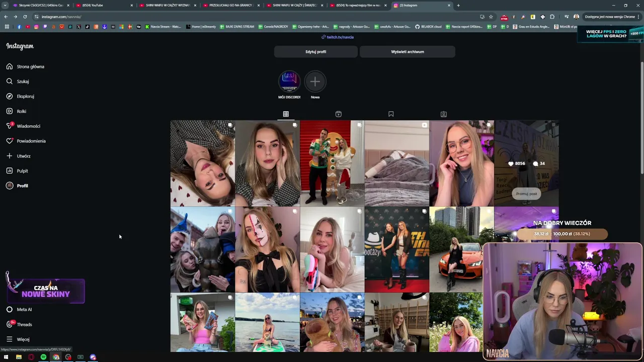The image size is (644, 362).
Task: Click the NA DOBRY WIECZÓR donation goal bar
Action: (562, 234)
